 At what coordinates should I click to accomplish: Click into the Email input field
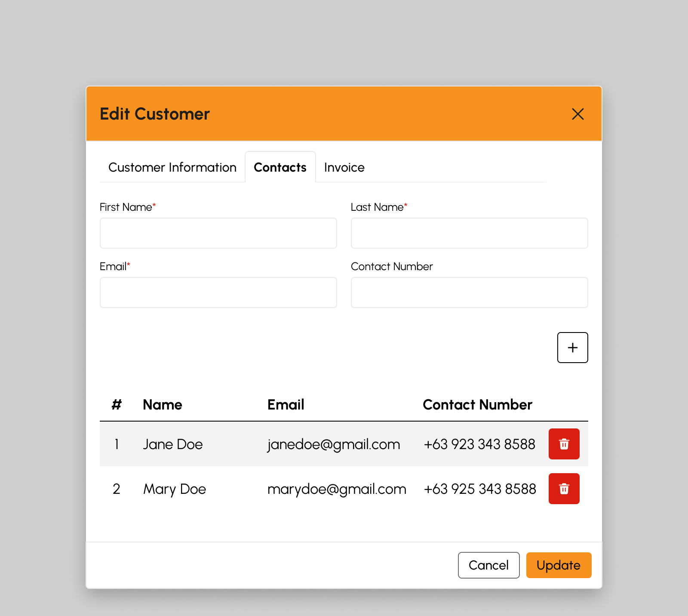(x=218, y=293)
